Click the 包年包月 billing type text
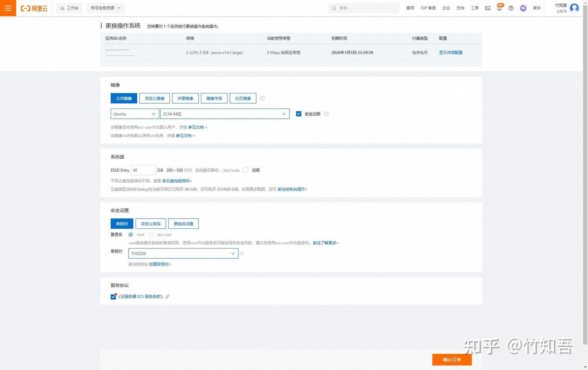Viewport: 588px width, 370px height. (420, 53)
